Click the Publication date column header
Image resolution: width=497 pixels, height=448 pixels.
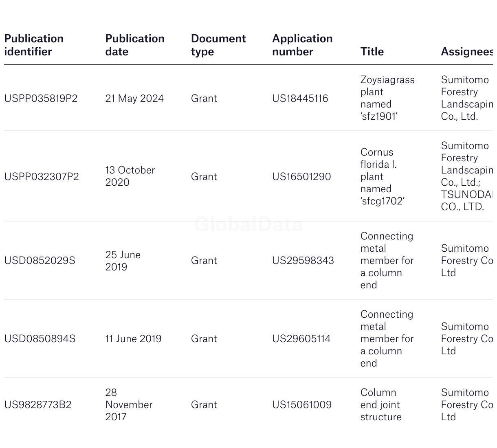[x=135, y=45]
